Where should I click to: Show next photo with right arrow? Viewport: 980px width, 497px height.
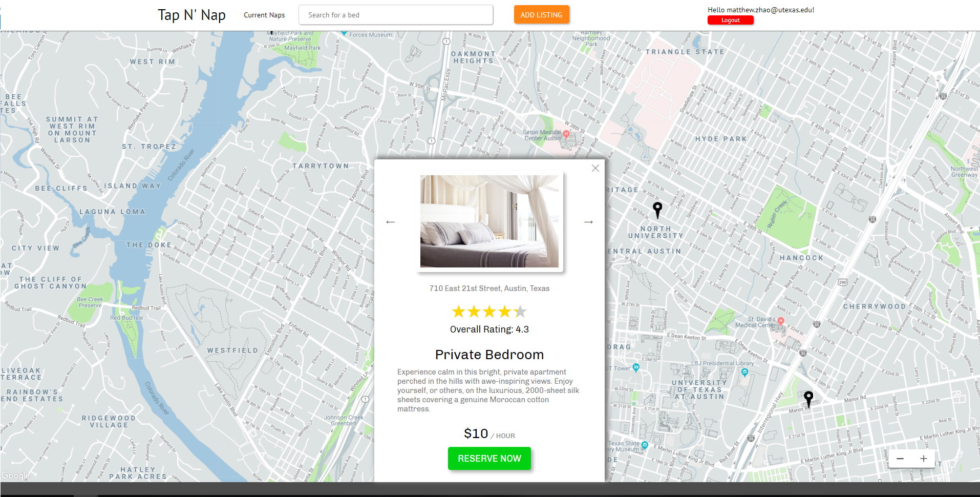pos(588,222)
